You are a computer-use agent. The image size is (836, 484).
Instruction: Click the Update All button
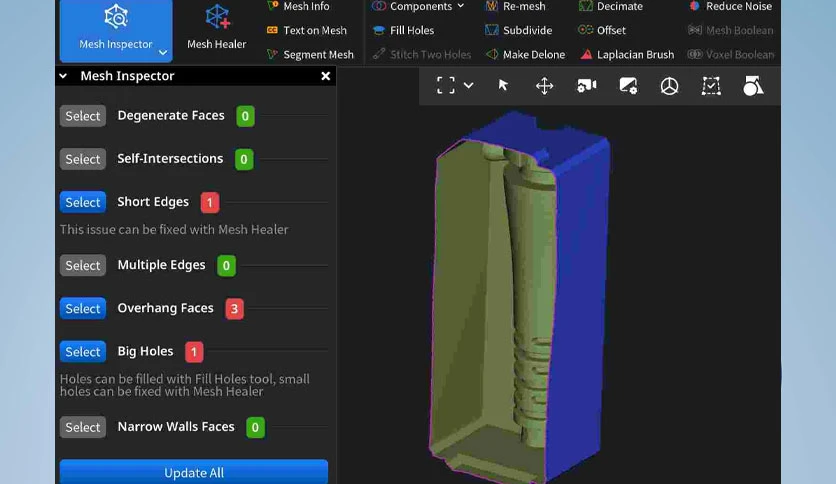[x=194, y=472]
